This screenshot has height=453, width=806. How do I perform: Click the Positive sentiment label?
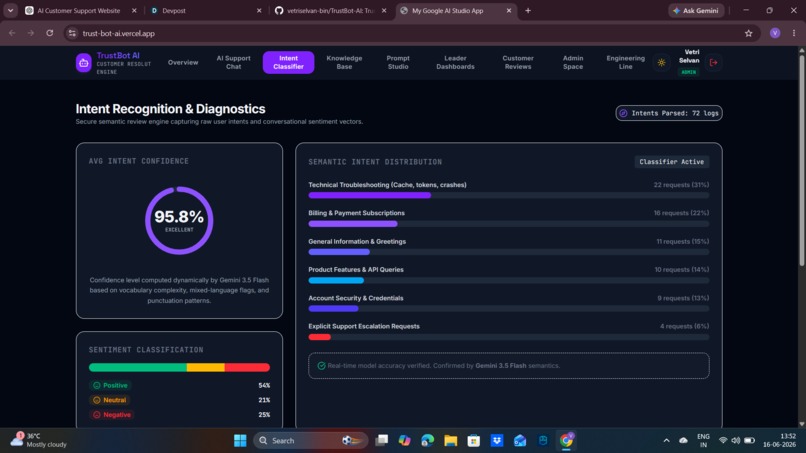click(x=110, y=385)
